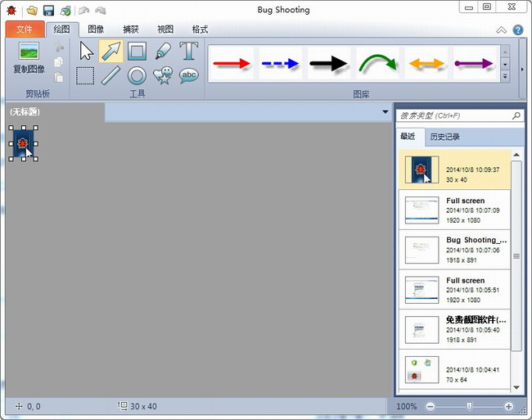Open the document tab list dropdown arrow
Screen dimensions: 532x420
[385, 111]
